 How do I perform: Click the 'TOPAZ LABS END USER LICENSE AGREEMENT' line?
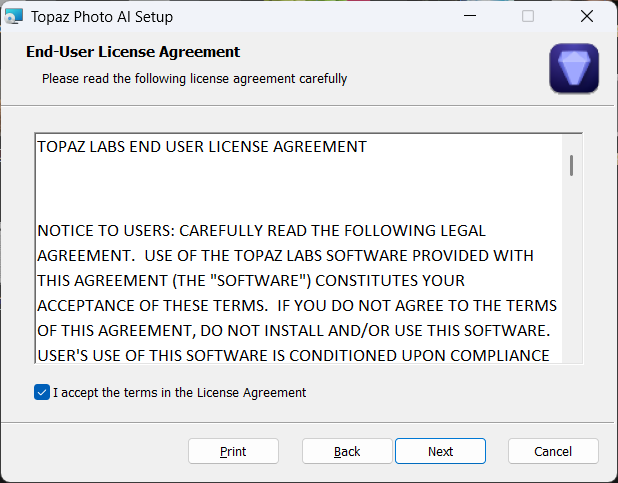tap(202, 147)
